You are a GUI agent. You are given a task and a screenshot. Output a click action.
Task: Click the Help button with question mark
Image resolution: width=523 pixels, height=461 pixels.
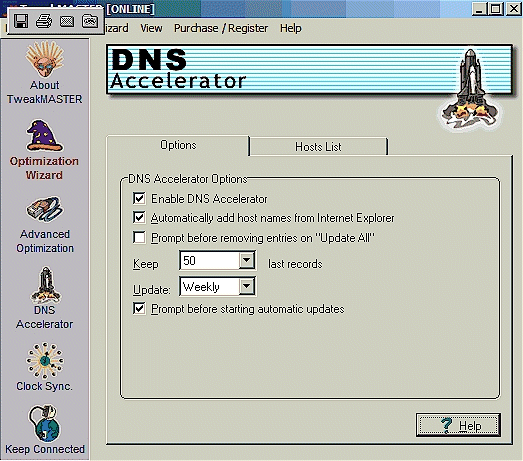(x=458, y=425)
